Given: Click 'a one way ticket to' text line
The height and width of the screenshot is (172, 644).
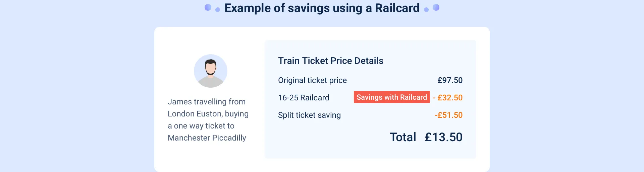Looking at the screenshot, I should (x=201, y=126).
